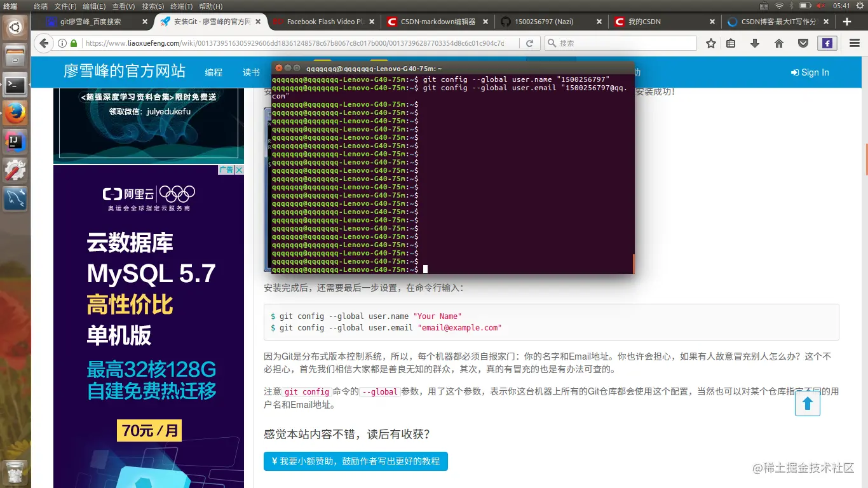Open the 深度学习资料合集 ad banner
This screenshot has height=488, width=868.
[x=149, y=126]
